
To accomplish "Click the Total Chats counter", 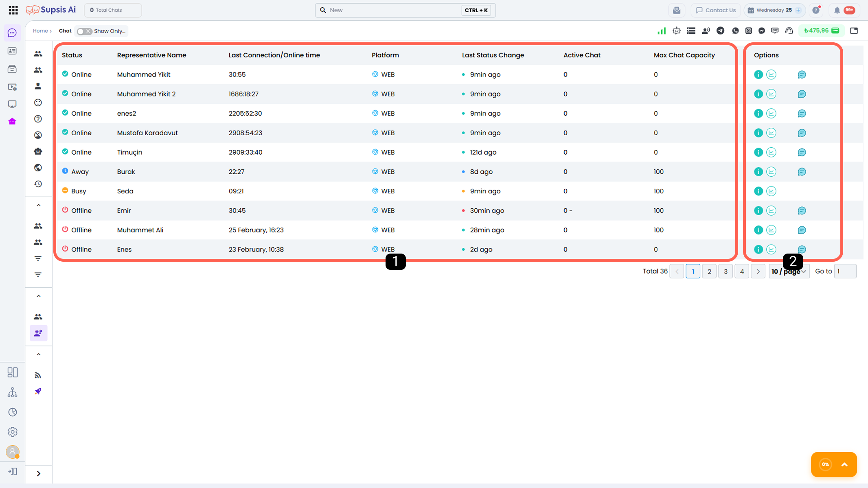I will tap(113, 10).
